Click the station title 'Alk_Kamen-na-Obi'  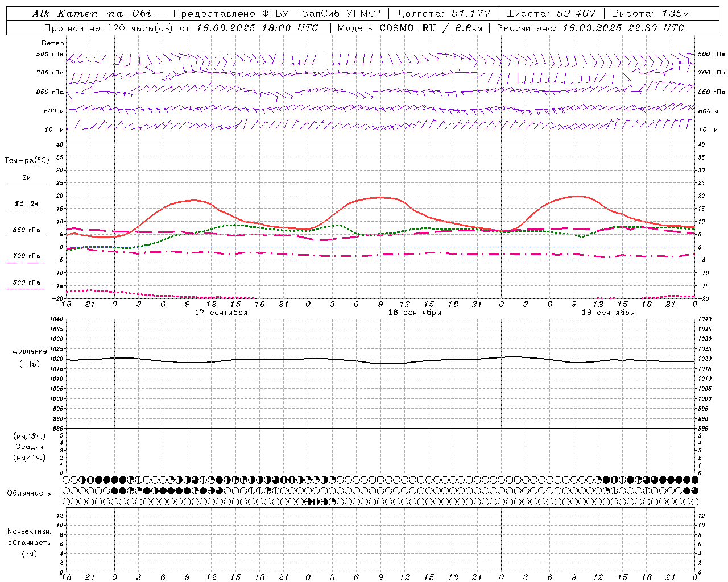92,14
